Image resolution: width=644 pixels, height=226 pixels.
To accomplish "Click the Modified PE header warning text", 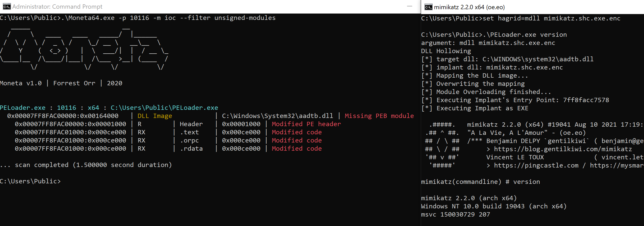I will pos(306,124).
